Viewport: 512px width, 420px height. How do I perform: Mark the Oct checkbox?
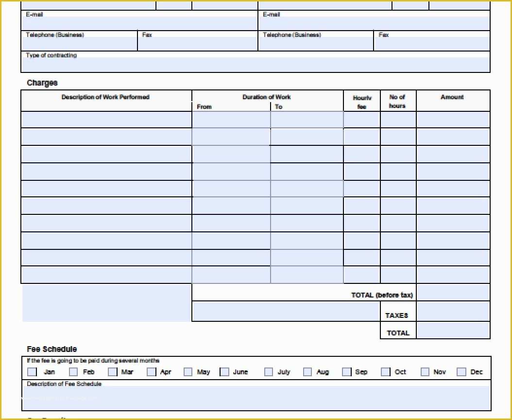tap(386, 372)
